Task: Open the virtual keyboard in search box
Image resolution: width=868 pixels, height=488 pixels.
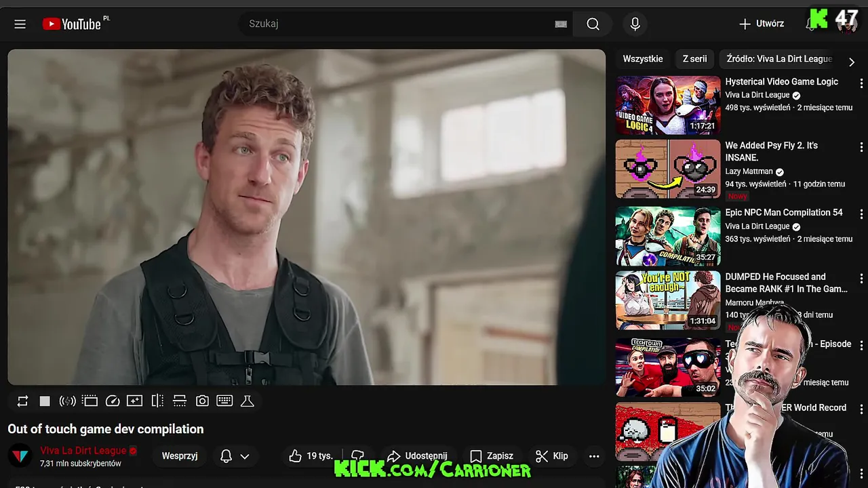Action: [x=561, y=24]
